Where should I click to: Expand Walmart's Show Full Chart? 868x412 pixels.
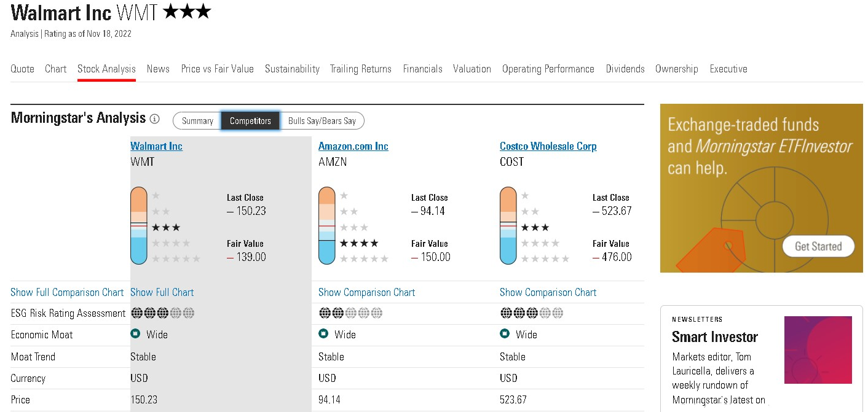point(162,292)
